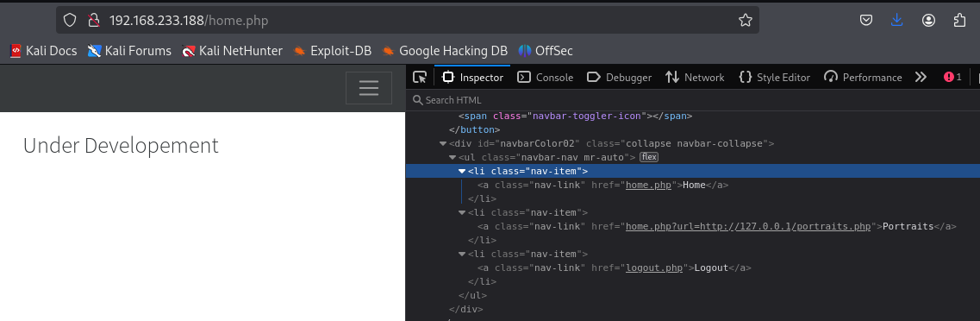Bookmark this page with the star icon
Screen dimensions: 980x321
745,21
